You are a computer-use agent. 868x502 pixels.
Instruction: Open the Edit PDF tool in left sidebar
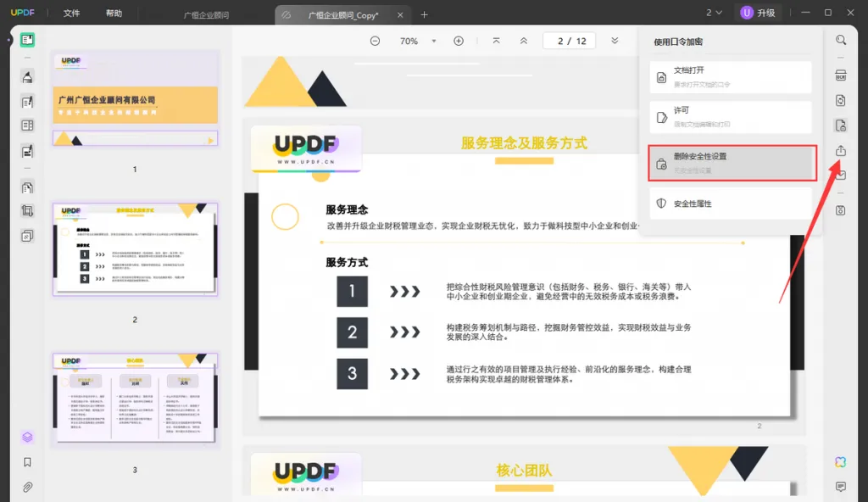(27, 102)
